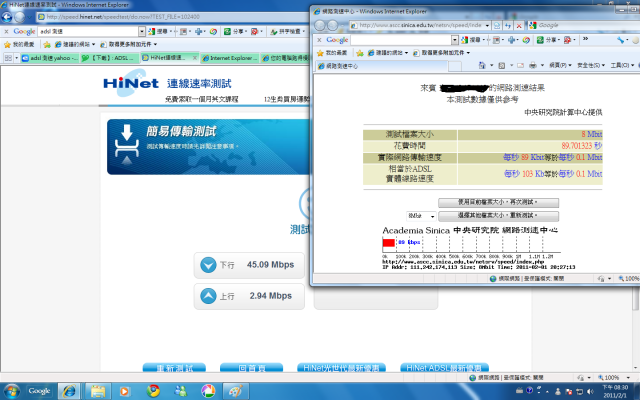Open Get More Add-ons in Sinica window
This screenshot has width=640, height=400.
pyautogui.click(x=441, y=53)
